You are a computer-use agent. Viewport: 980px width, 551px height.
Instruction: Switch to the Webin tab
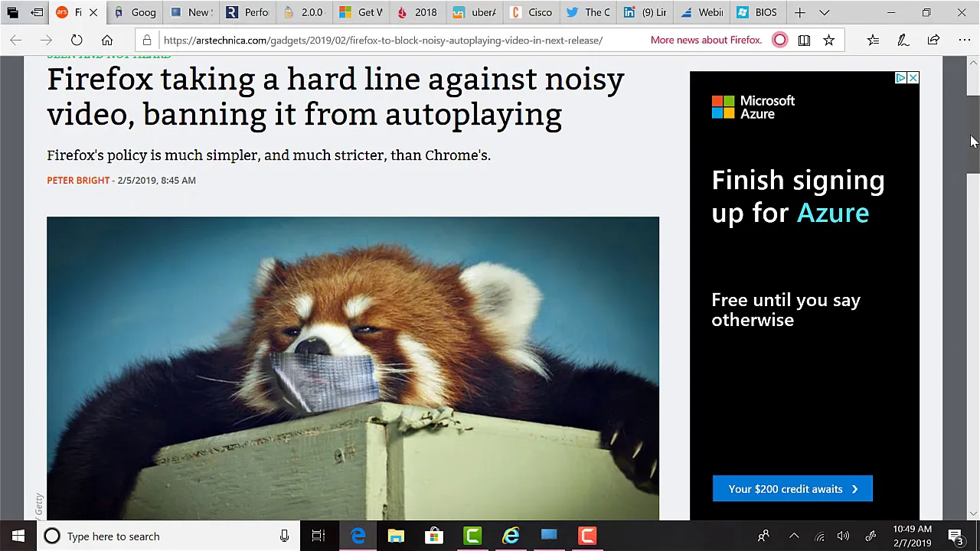701,12
